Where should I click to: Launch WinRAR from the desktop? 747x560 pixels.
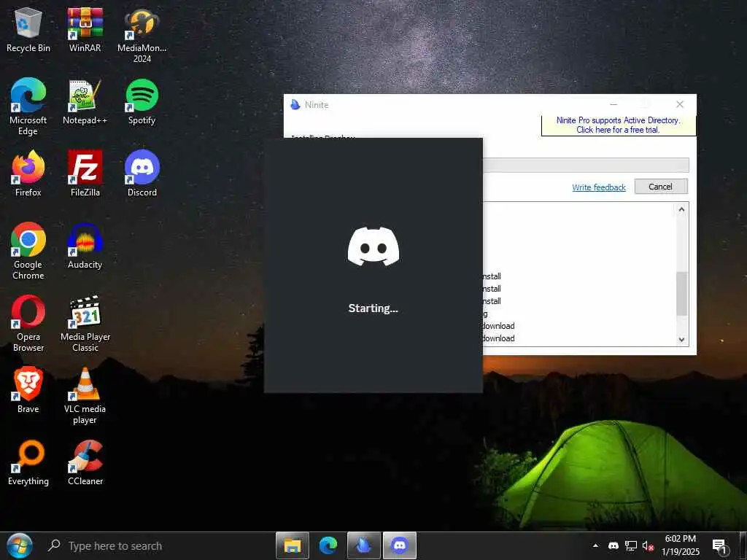click(85, 29)
